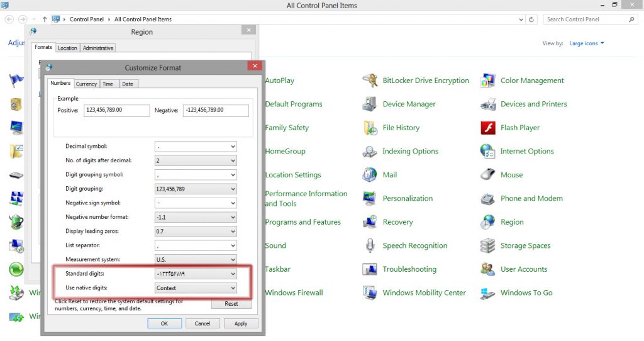Open the Speech Recognition microphone icon
This screenshot has height=341, width=644.
coord(370,246)
